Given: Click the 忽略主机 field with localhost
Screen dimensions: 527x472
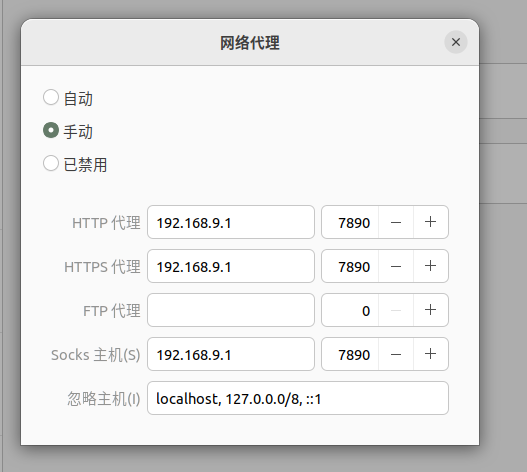Looking at the screenshot, I should point(298,398).
